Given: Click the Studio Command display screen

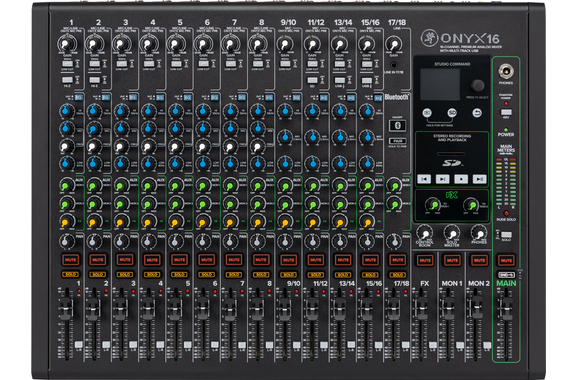Looking at the screenshot, I should [x=440, y=84].
